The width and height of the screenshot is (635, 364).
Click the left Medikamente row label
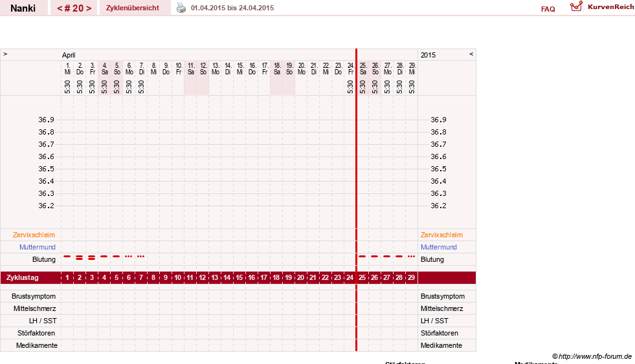click(x=37, y=345)
